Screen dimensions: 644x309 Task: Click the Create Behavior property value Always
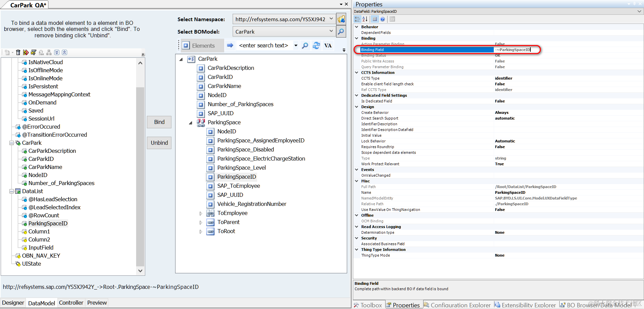point(501,113)
